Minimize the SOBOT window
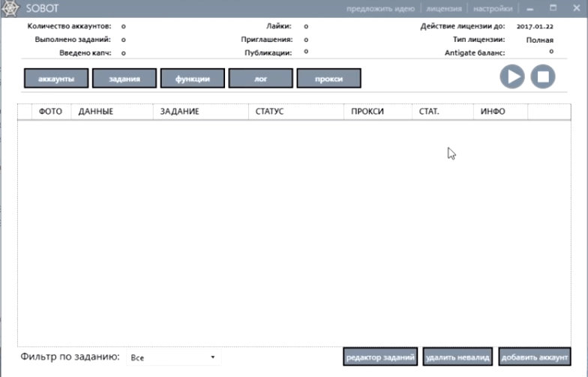Screen dimensions: 588x377 pos(530,8)
